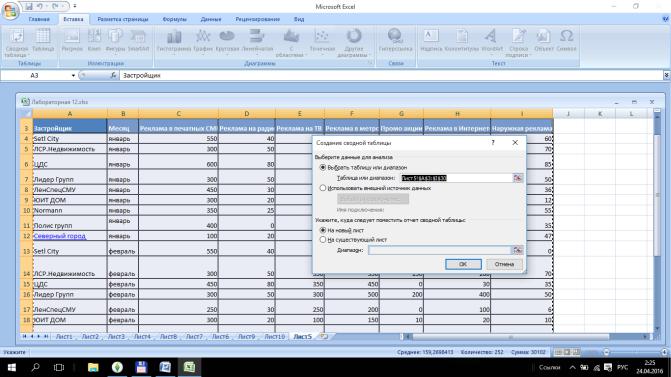Confirm the dialog with OK
This screenshot has width=671, height=377.
tap(463, 264)
